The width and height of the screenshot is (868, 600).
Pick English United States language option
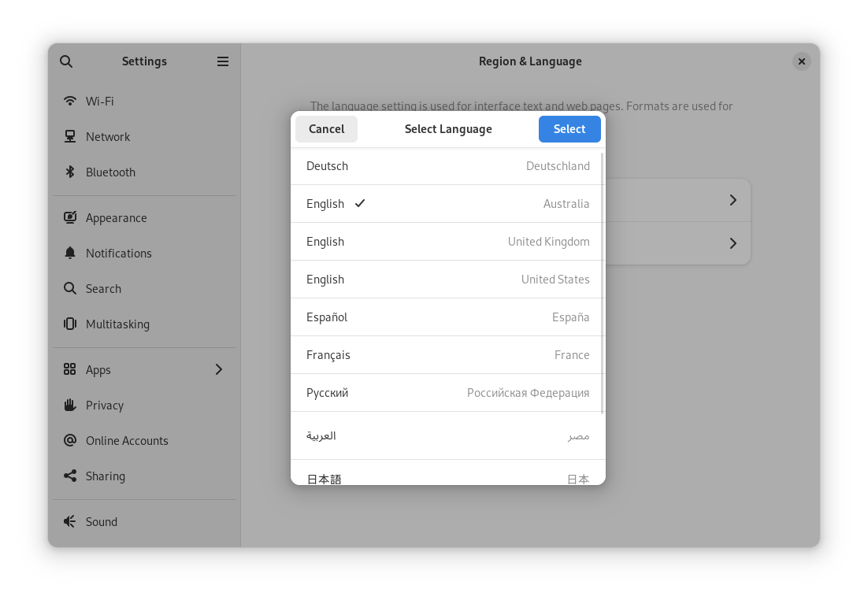447,280
